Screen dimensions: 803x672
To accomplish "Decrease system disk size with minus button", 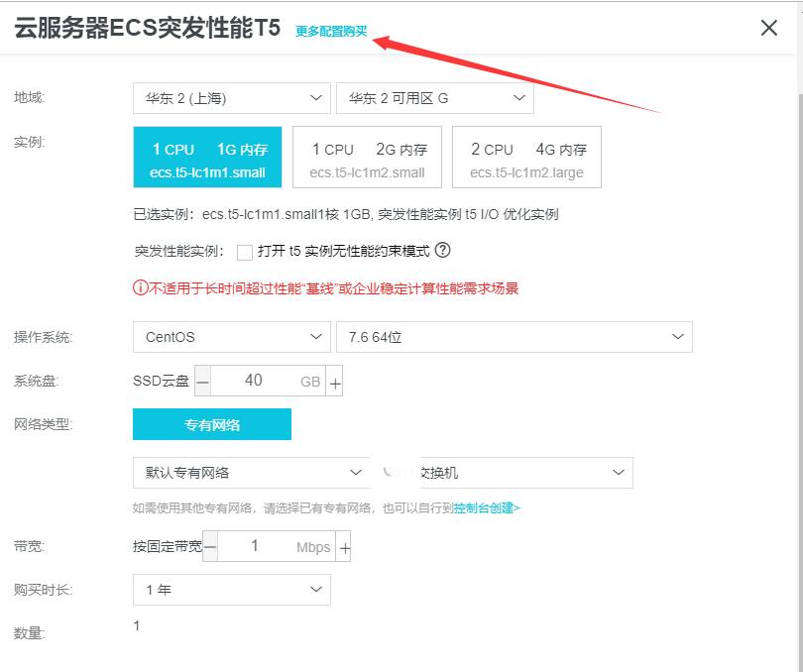I will tap(203, 381).
